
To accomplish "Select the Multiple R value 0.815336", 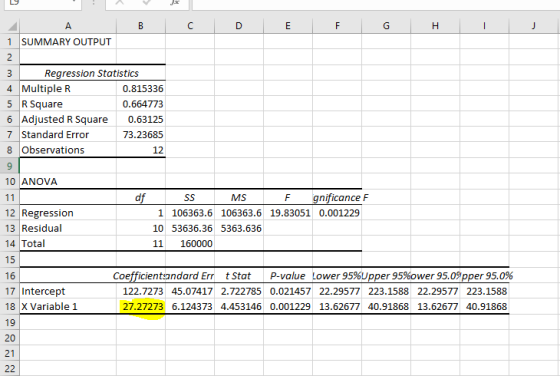I will click(x=141, y=89).
